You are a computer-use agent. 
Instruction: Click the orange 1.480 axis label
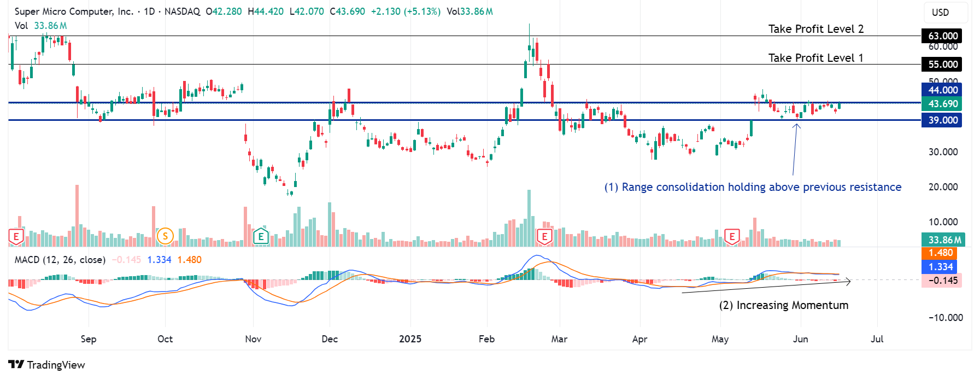[940, 253]
